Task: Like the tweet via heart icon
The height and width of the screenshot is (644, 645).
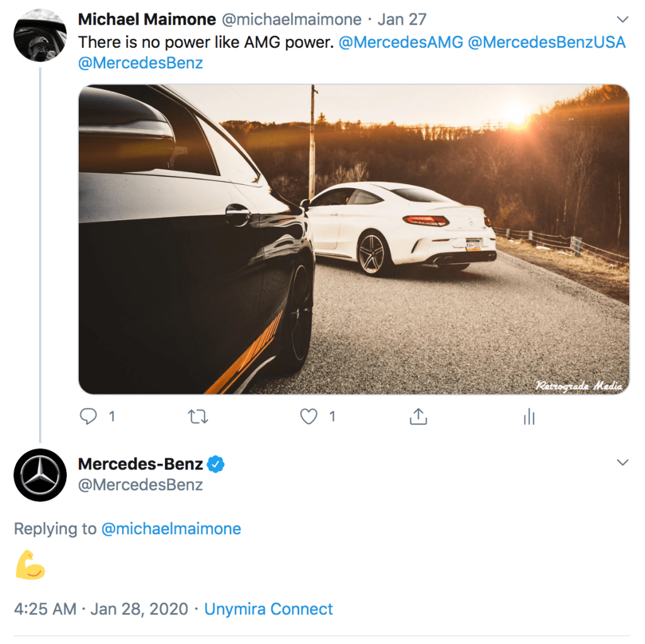Action: 308,417
